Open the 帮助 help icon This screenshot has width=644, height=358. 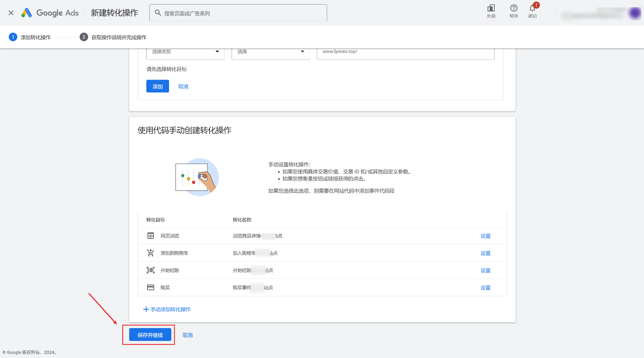pos(514,11)
